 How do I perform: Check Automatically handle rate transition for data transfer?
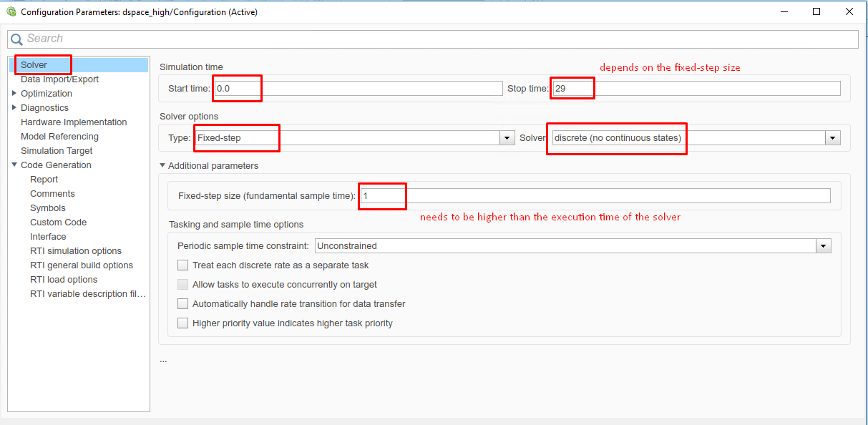183,304
